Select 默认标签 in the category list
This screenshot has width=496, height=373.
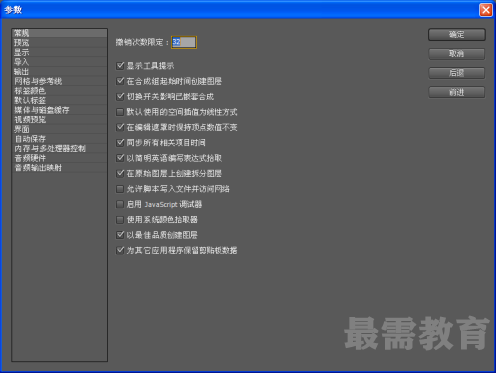click(x=59, y=100)
